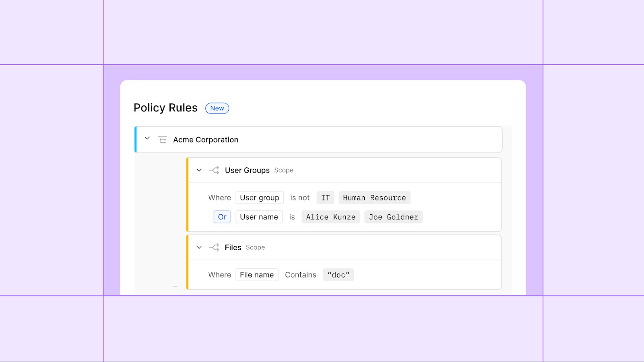
Task: Collapse the User Groups scope section
Action: 199,170
